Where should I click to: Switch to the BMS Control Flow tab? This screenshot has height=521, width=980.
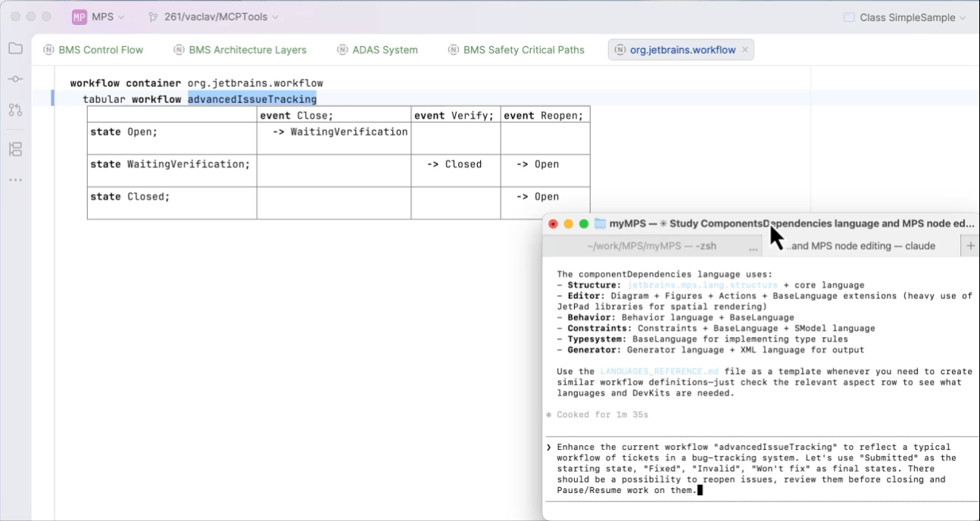(x=93, y=50)
